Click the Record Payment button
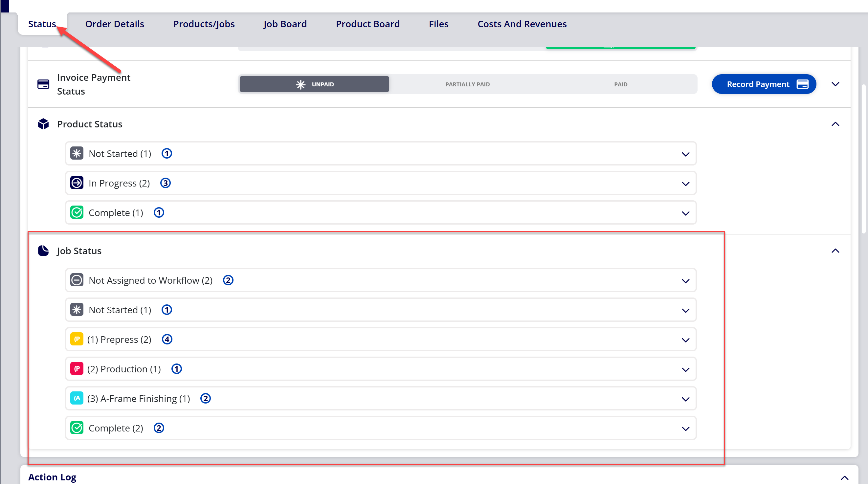The image size is (868, 484). [764, 84]
